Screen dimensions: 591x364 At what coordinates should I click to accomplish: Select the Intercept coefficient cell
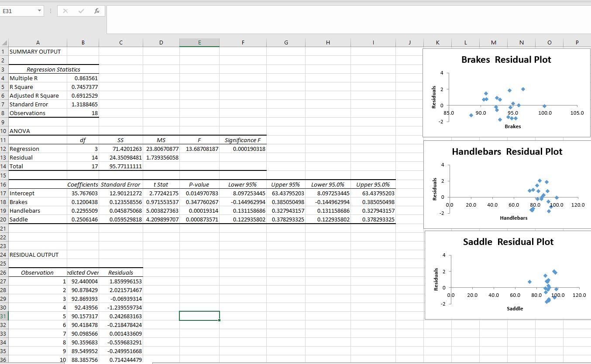tap(83, 193)
